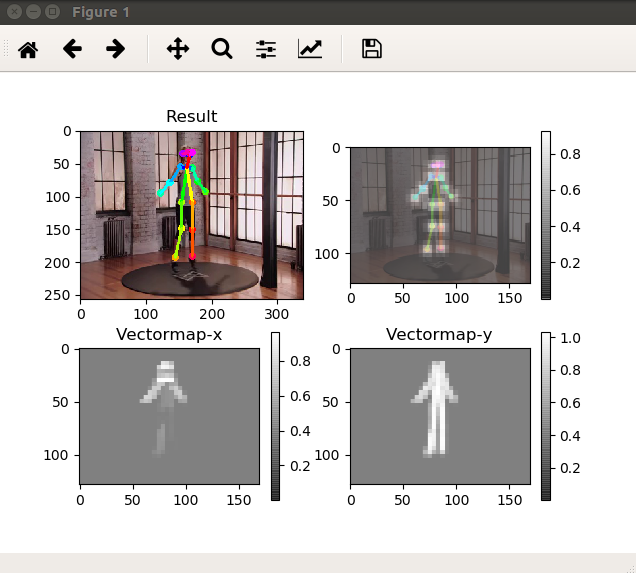Image resolution: width=636 pixels, height=573 pixels.
Task: Click the colorbar beside the heatmap overlay plot
Action: click(546, 215)
